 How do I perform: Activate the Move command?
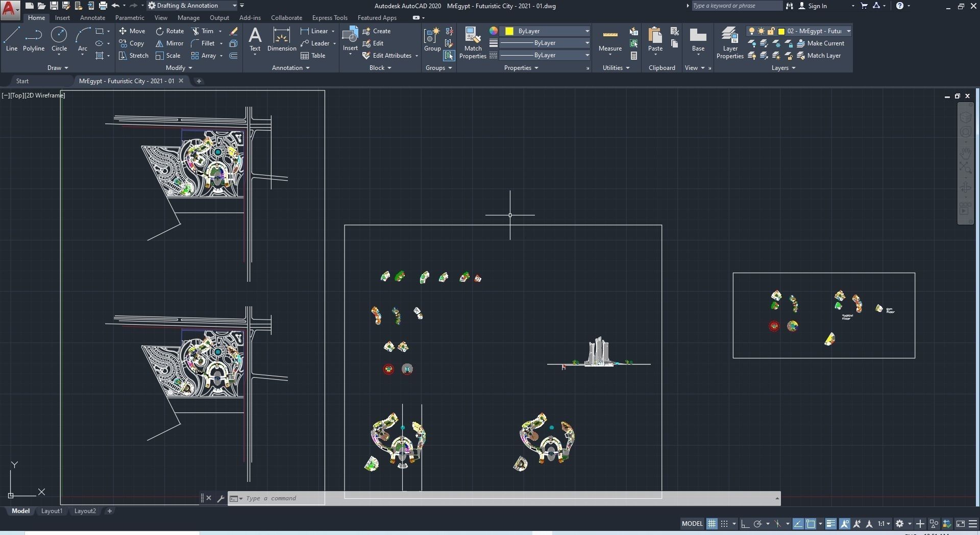[132, 31]
